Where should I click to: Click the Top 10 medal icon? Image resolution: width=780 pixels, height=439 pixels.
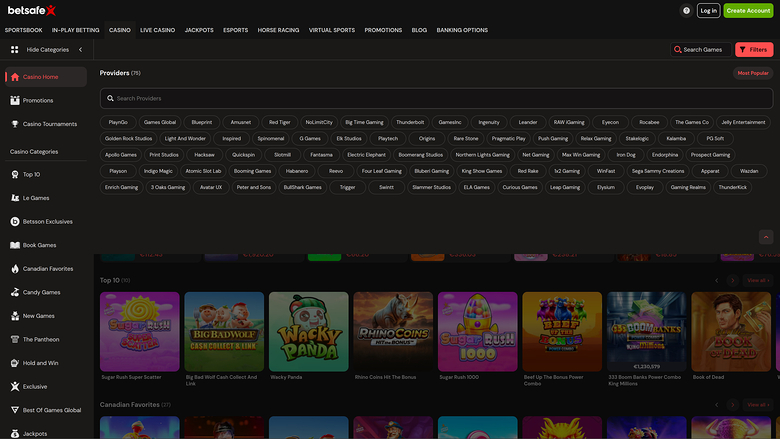pos(15,175)
